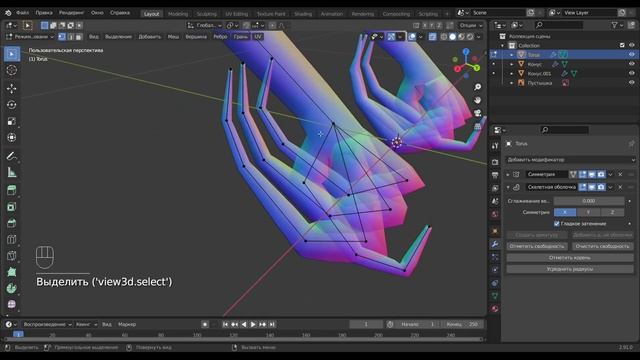
Task: Open the Рендеринг menu
Action: (71, 13)
